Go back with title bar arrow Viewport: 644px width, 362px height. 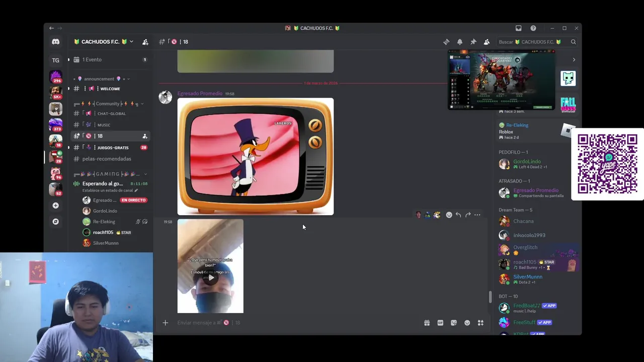point(51,28)
